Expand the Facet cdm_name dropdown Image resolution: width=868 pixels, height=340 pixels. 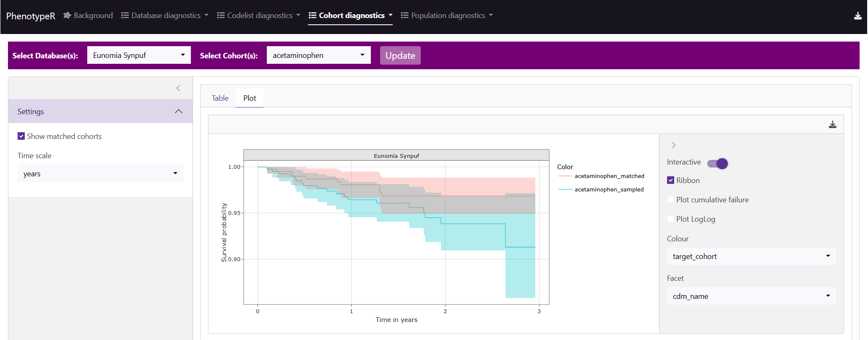751,296
